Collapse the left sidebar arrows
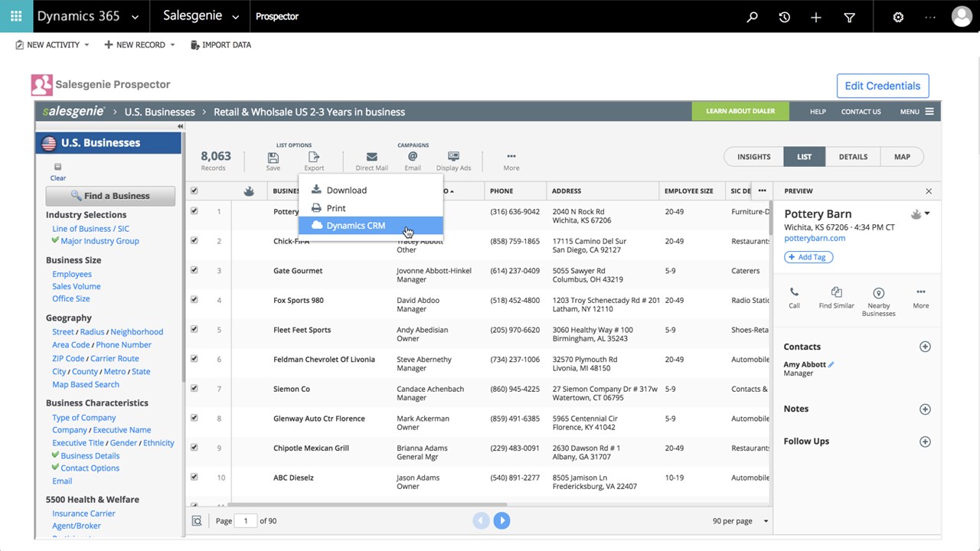Viewport: 980px width, 551px height. 181,126
